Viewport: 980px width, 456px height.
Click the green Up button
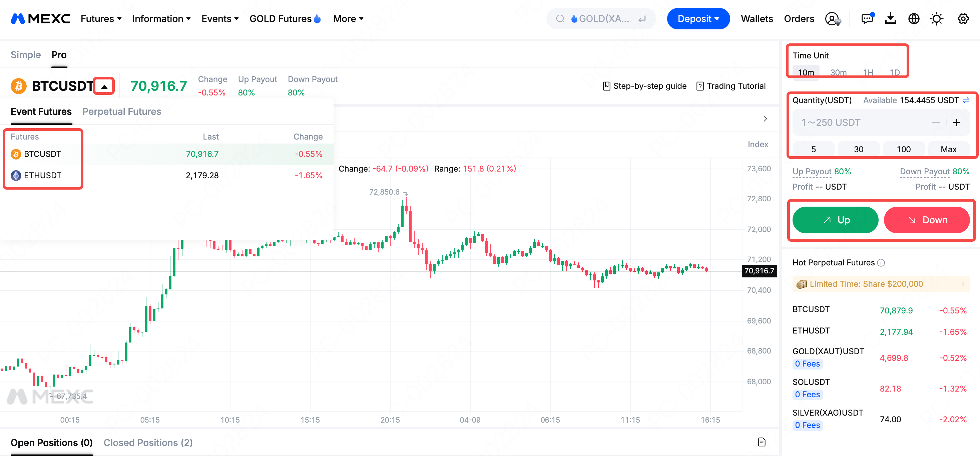tap(835, 220)
